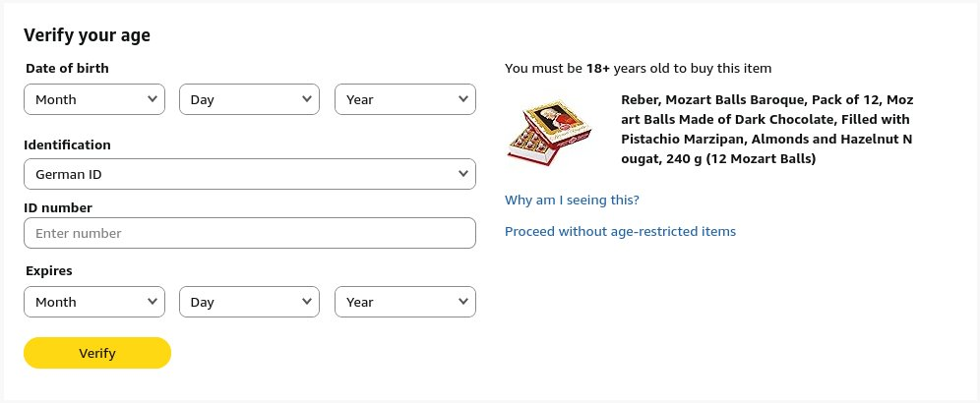Click the "Date of birth" label
This screenshot has height=403, width=980.
coord(67,69)
